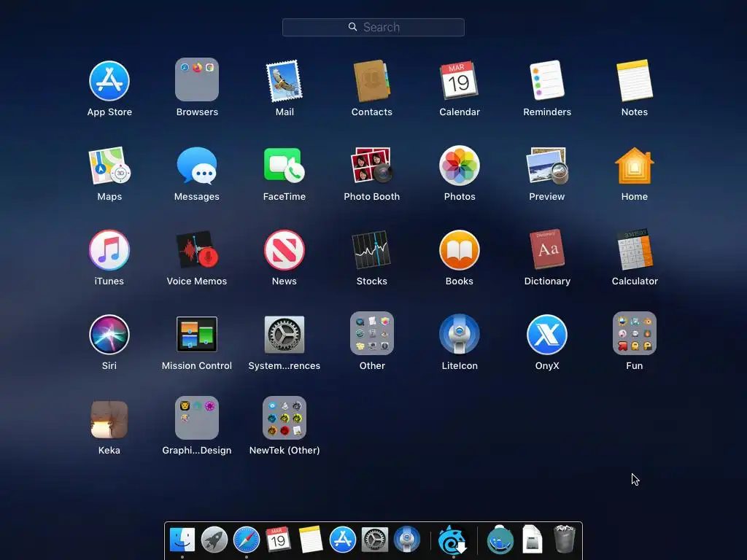
Task: Click the Launchpad rocket in the Dock
Action: (214, 540)
